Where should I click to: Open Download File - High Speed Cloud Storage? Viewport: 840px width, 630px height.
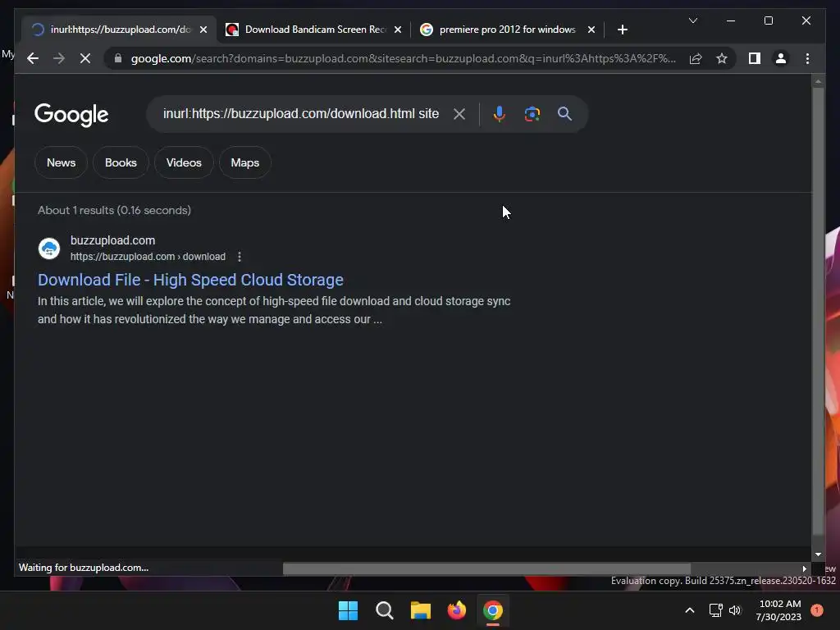190,280
